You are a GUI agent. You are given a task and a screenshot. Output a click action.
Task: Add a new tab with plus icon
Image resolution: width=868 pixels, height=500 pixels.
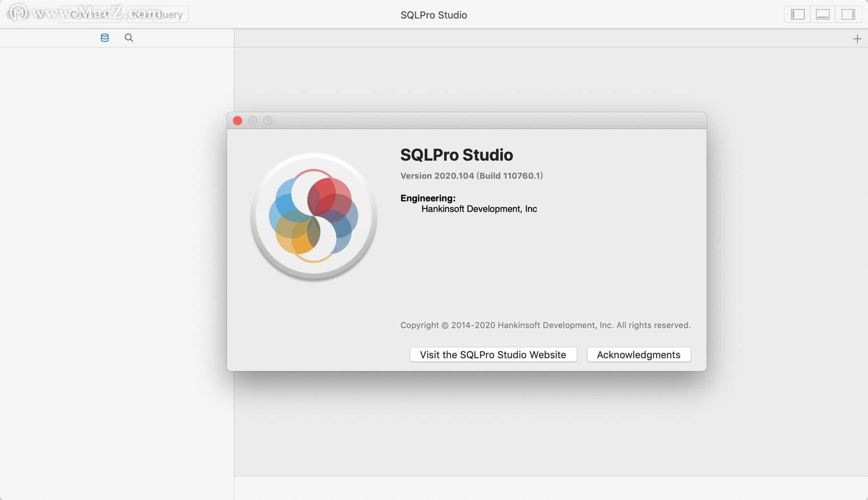[857, 39]
